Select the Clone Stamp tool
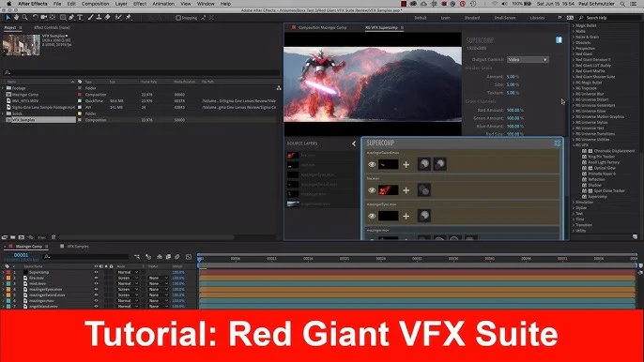Viewport: 644px width, 362px height. 99,18
